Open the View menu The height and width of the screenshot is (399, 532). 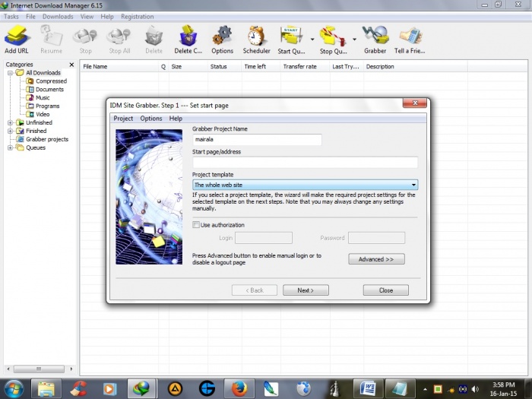(x=87, y=17)
